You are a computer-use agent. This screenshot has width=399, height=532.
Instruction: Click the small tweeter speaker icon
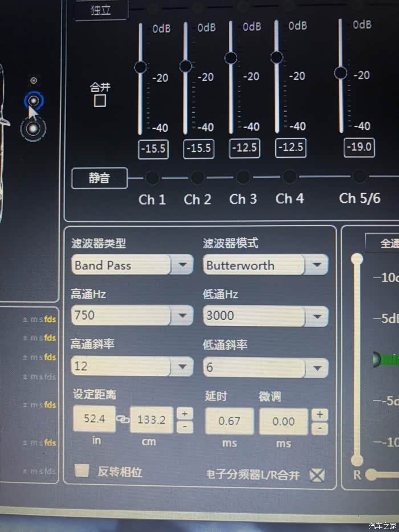pos(34,80)
